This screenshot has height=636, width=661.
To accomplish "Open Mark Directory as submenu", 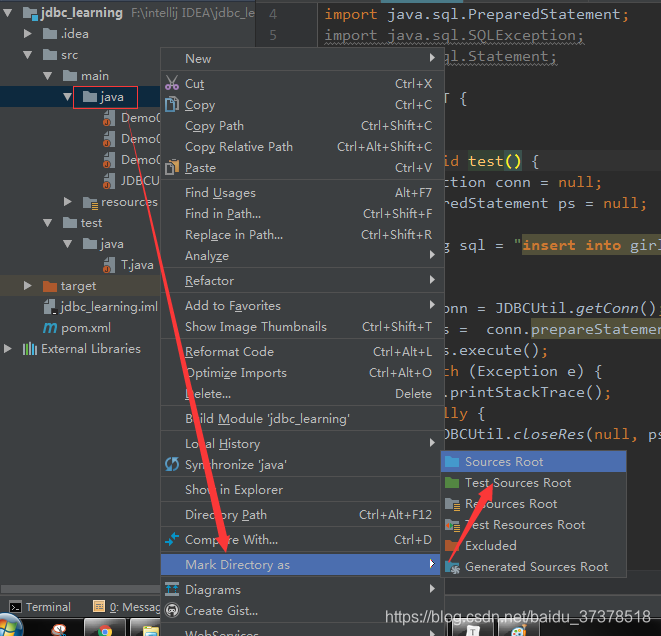I will point(302,564).
